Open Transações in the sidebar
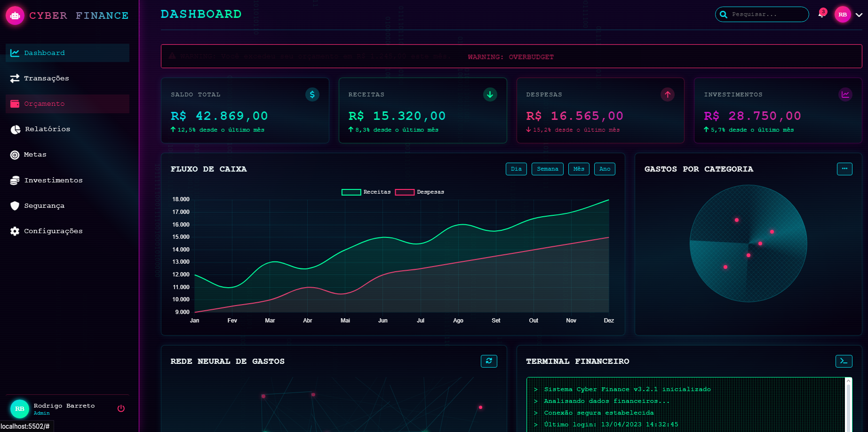The height and width of the screenshot is (432, 868). click(46, 79)
